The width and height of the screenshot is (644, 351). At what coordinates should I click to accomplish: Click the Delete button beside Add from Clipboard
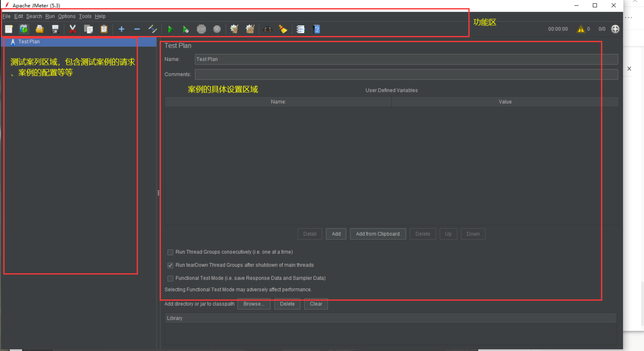coord(422,234)
